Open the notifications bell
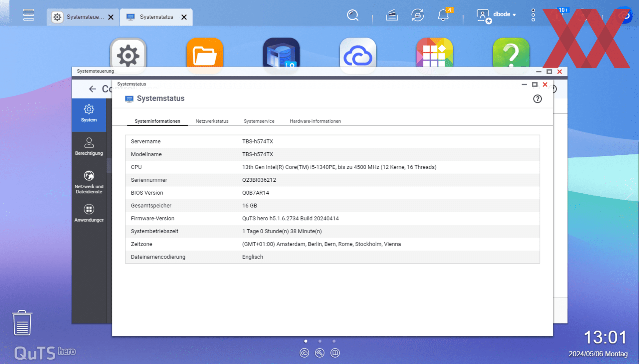Image resolution: width=639 pixels, height=364 pixels. tap(444, 15)
